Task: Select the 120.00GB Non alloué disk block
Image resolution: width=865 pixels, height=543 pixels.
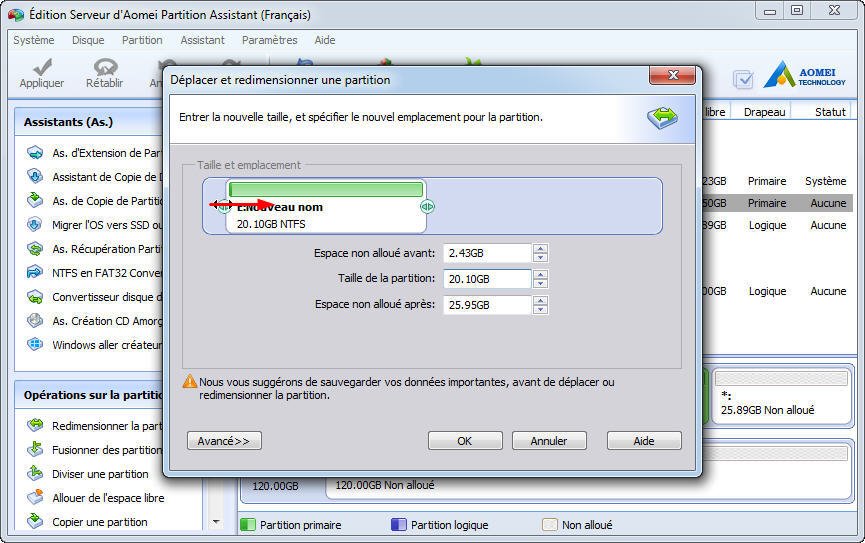Action: pyautogui.click(x=588, y=487)
